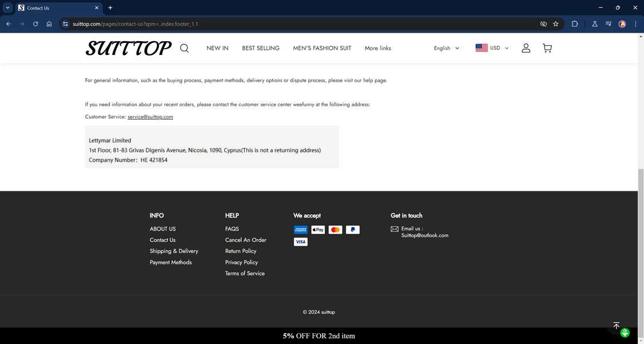Open Terms of Service link

point(245,273)
